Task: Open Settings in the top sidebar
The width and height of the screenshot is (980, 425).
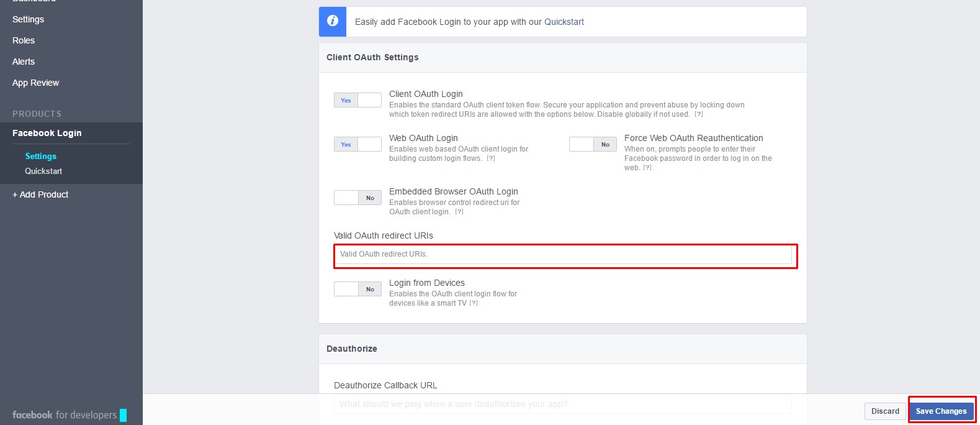Action: click(28, 19)
